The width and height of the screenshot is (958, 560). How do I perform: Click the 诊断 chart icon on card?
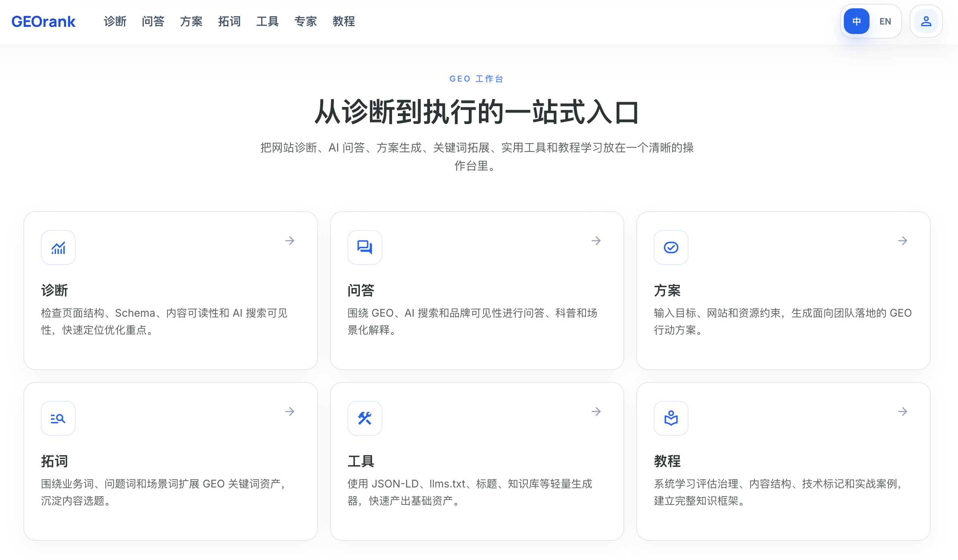(58, 248)
